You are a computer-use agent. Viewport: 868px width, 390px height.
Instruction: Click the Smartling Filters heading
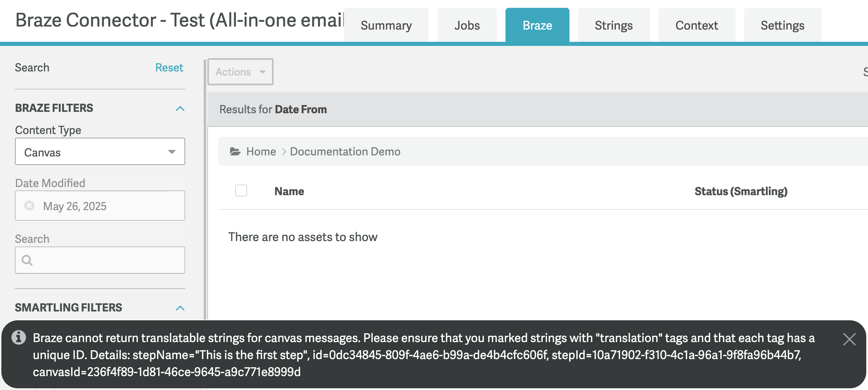tap(68, 308)
